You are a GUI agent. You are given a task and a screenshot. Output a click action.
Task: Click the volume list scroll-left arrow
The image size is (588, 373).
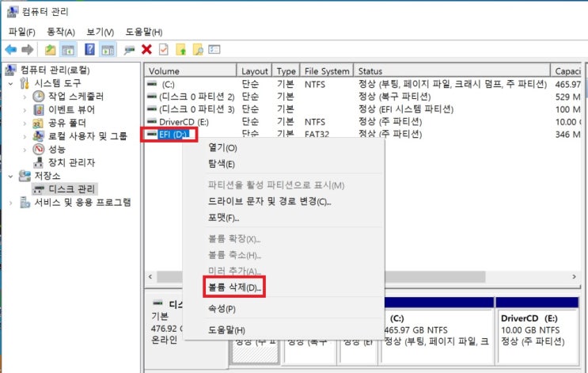point(150,277)
